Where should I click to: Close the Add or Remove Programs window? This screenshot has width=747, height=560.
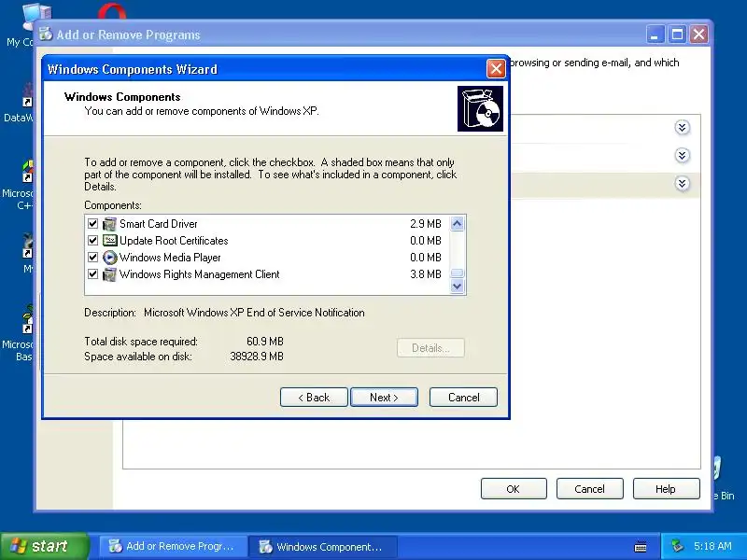(x=698, y=35)
